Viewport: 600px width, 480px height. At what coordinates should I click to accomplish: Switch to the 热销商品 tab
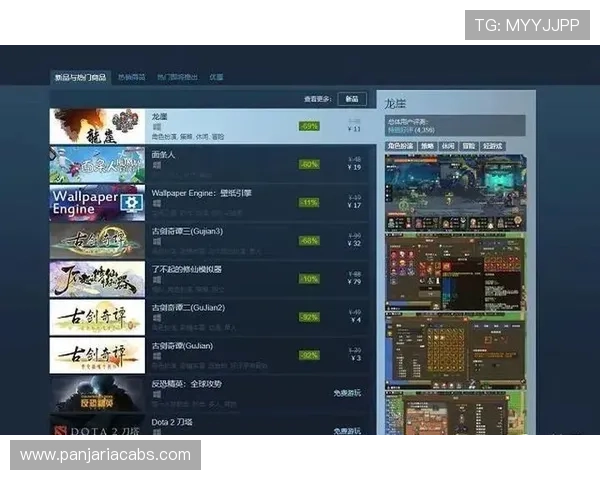pyautogui.click(x=131, y=77)
